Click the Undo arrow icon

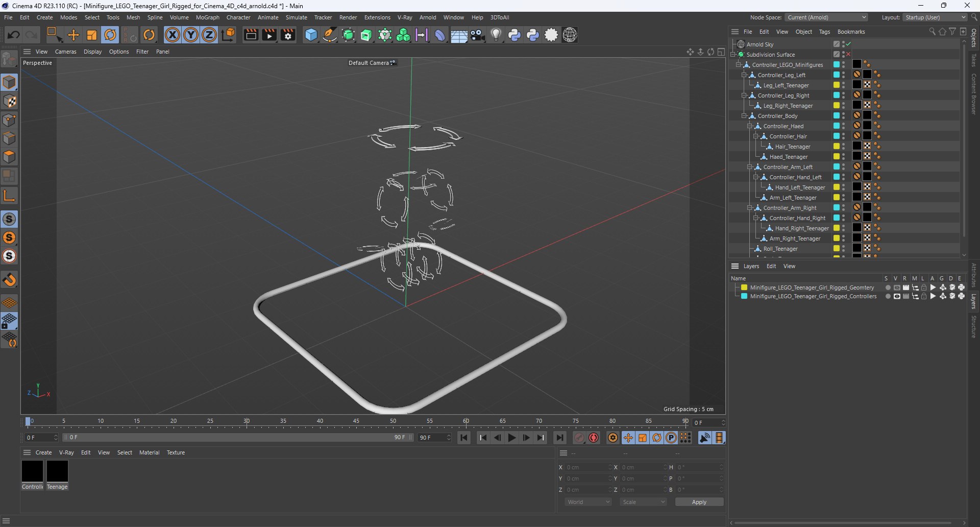point(14,35)
